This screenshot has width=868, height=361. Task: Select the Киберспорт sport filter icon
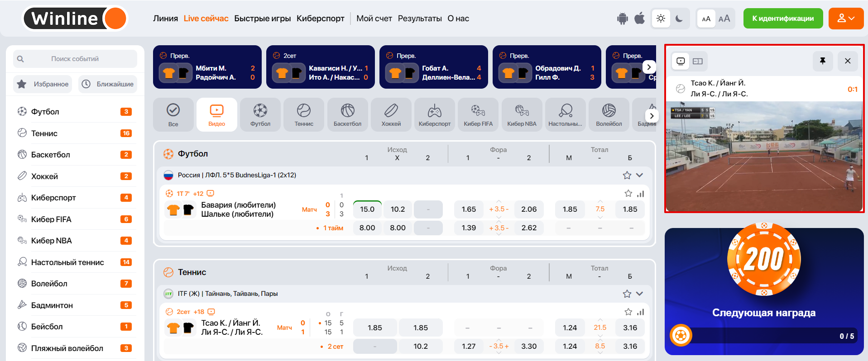tap(434, 115)
